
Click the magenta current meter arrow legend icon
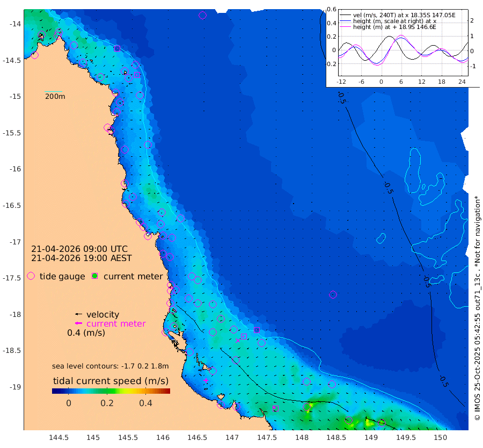(x=79, y=323)
